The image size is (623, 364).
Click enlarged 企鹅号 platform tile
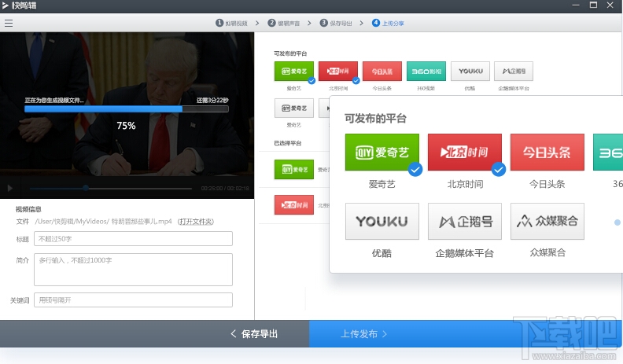click(465, 222)
